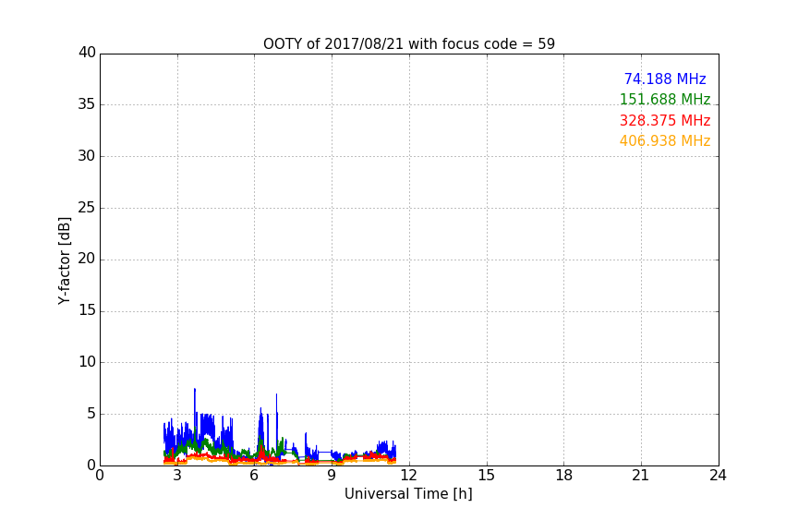
Task: Click the y-axis tick label 10
Action: 87,362
